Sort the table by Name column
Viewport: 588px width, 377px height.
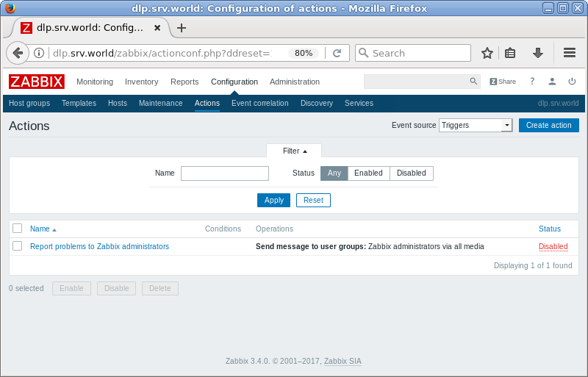click(x=43, y=229)
